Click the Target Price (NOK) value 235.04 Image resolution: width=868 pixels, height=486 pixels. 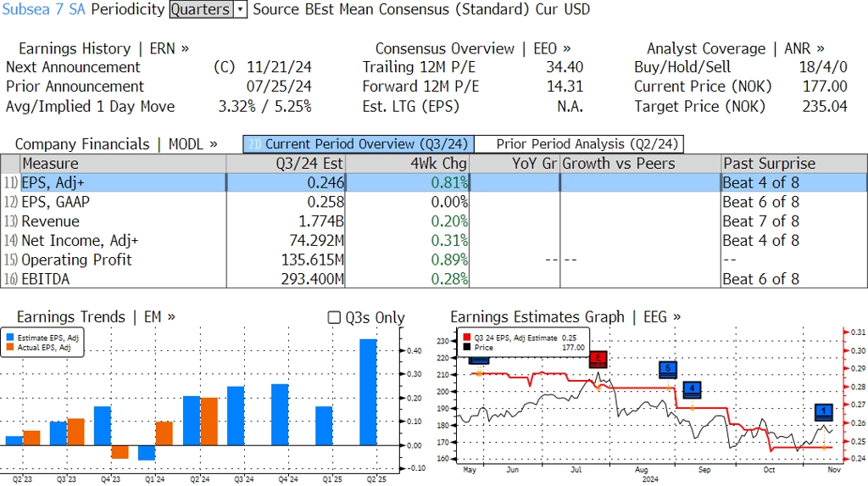(x=825, y=106)
